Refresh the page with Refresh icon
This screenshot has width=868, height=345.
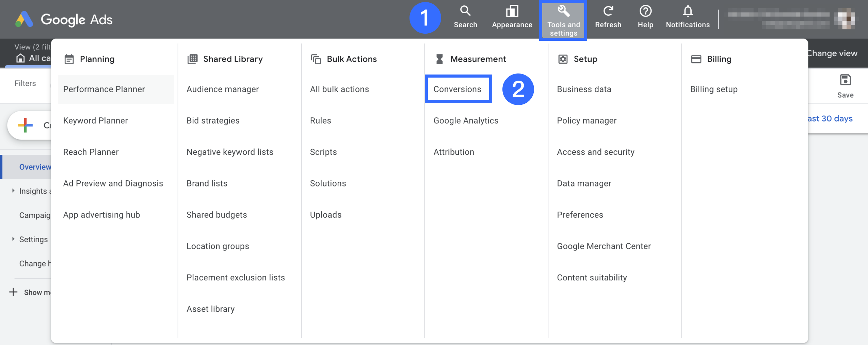[608, 11]
